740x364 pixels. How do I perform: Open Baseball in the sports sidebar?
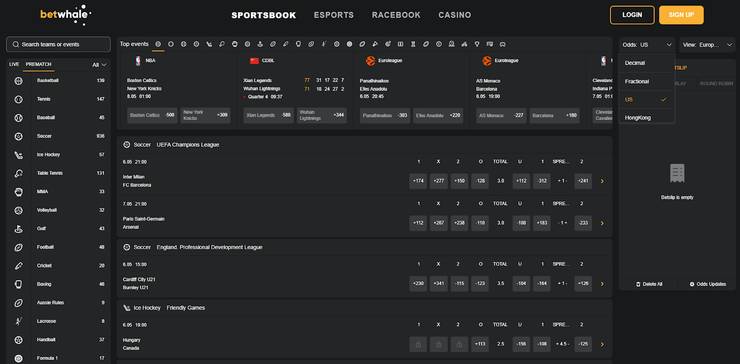coord(59,118)
